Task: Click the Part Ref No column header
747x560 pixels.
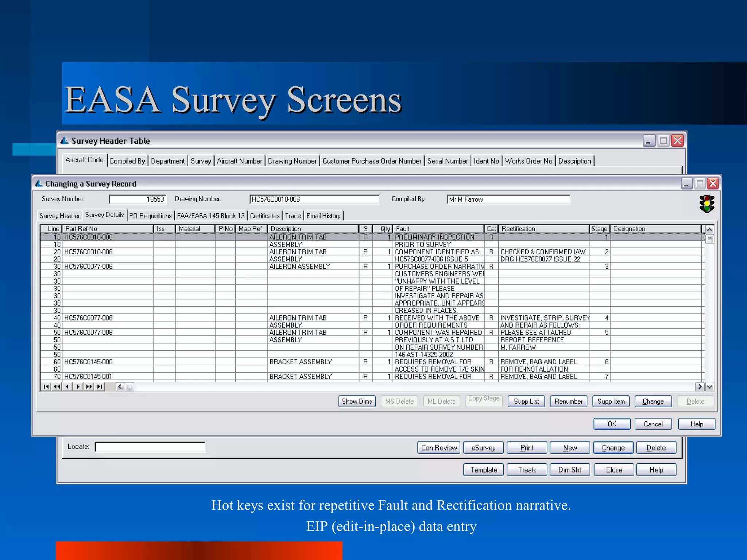Action: pyautogui.click(x=108, y=229)
